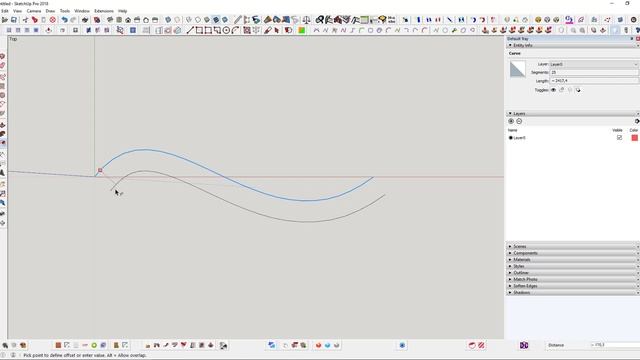The height and width of the screenshot is (360, 640).
Task: Switch to Back standard view icon
Action: coord(146,20)
